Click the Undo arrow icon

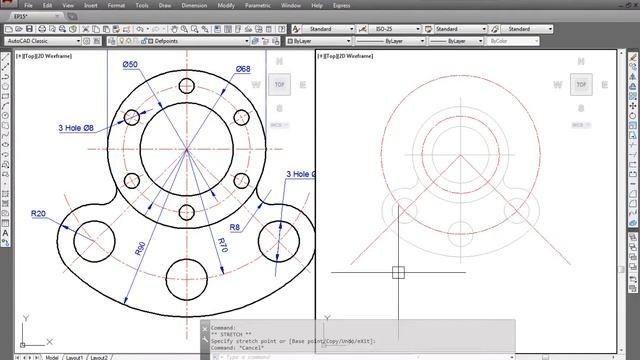tap(140, 29)
